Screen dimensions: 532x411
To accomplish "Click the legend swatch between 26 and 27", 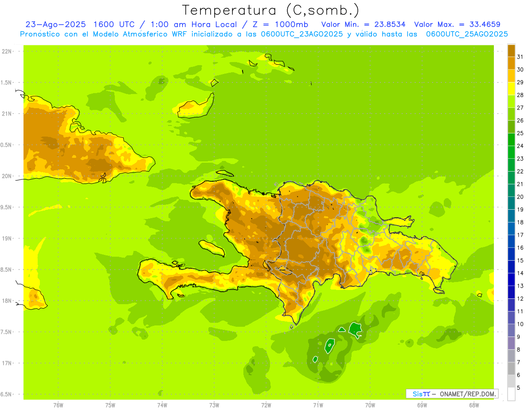I will [511, 114].
